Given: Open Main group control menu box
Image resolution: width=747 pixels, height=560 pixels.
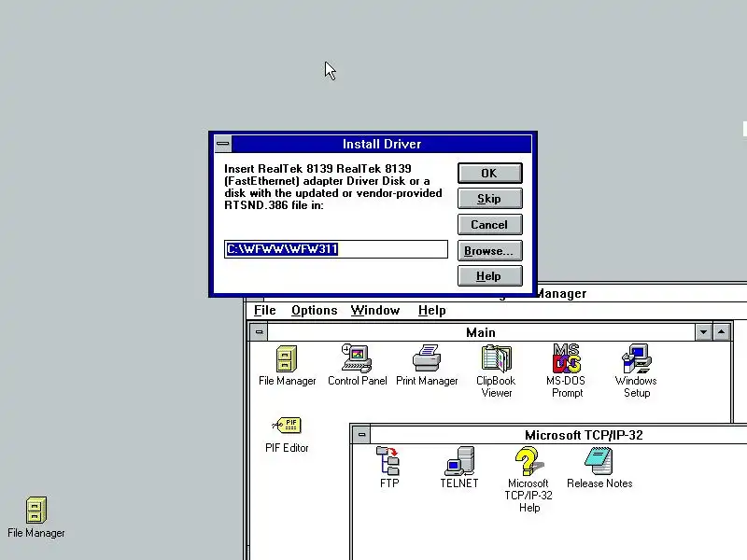Looking at the screenshot, I should [x=260, y=332].
